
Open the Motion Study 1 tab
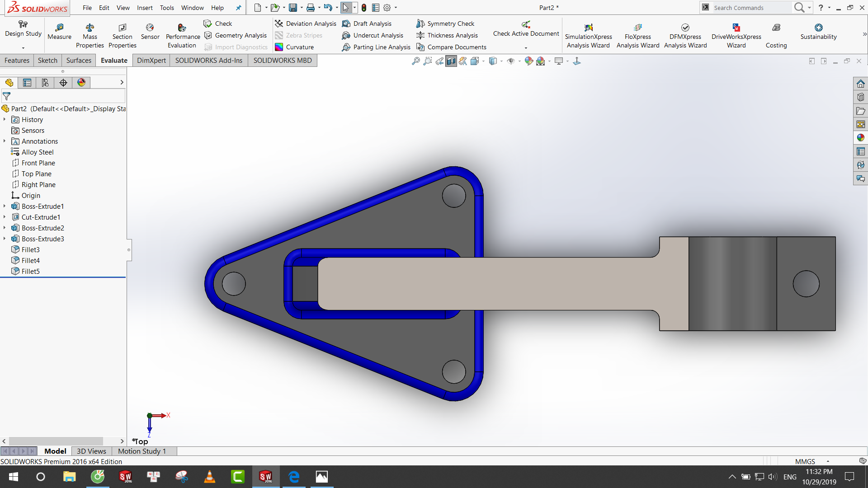coord(142,451)
